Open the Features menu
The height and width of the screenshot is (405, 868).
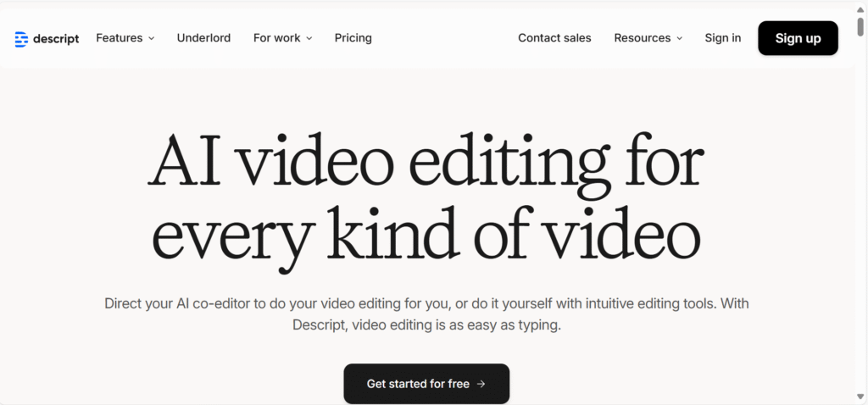[118, 38]
